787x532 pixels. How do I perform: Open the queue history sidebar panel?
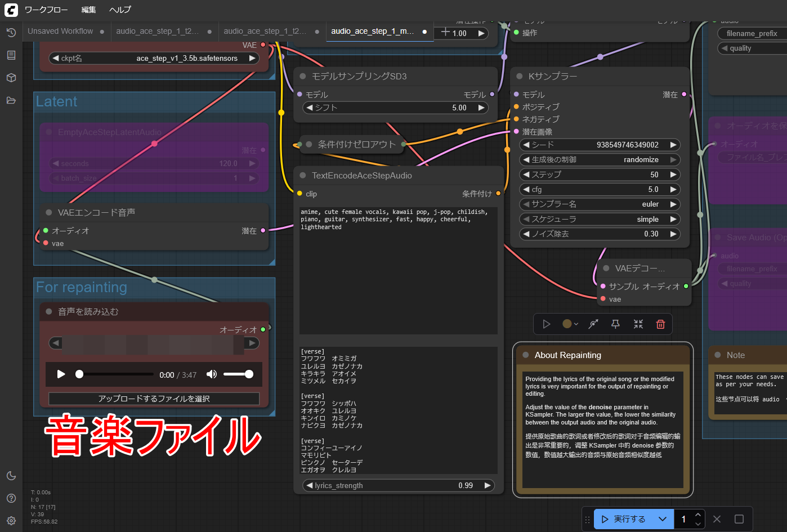tap(11, 33)
